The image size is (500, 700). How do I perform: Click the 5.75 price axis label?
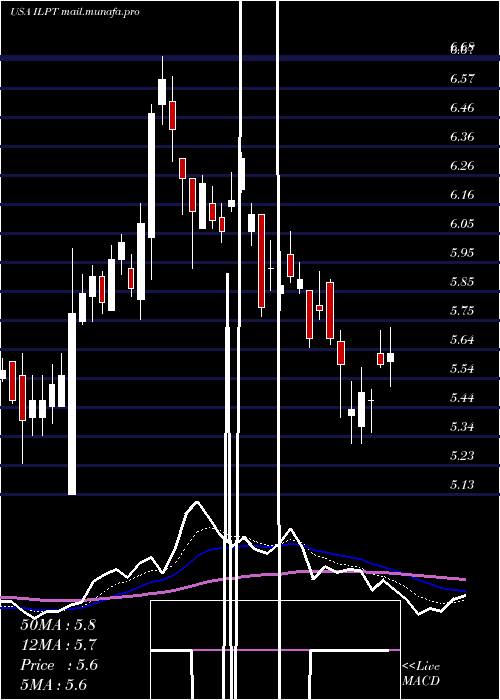462,311
